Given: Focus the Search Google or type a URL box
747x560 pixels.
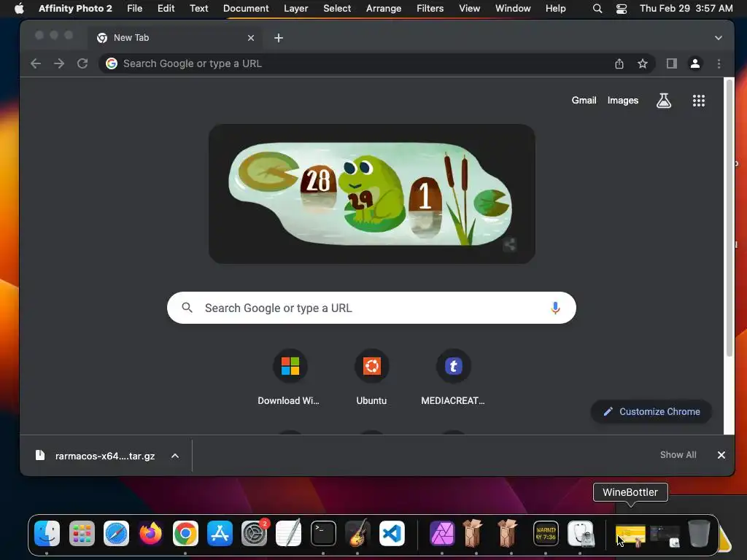Looking at the screenshot, I should (371, 308).
